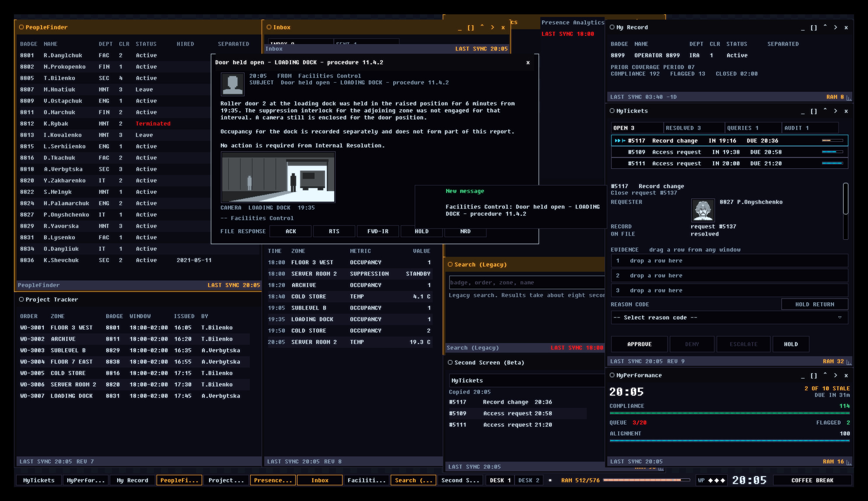Click the circle icon beside the PeopleFinder title

(x=21, y=27)
